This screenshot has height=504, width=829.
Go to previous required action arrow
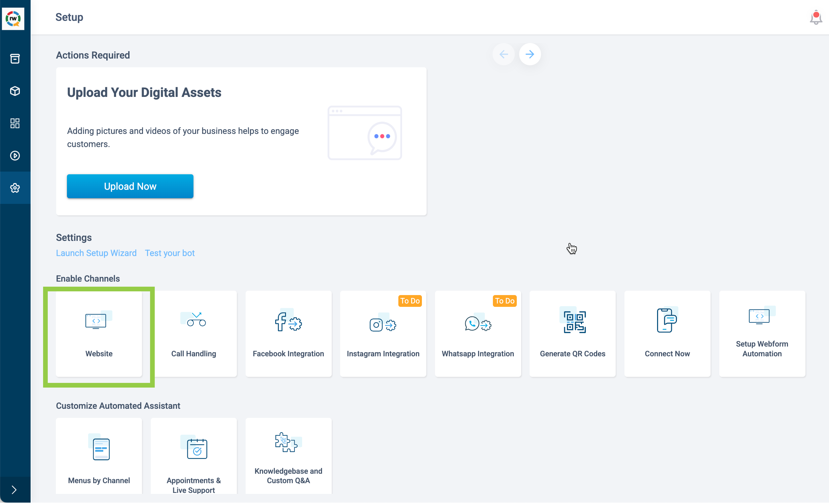pyautogui.click(x=503, y=54)
